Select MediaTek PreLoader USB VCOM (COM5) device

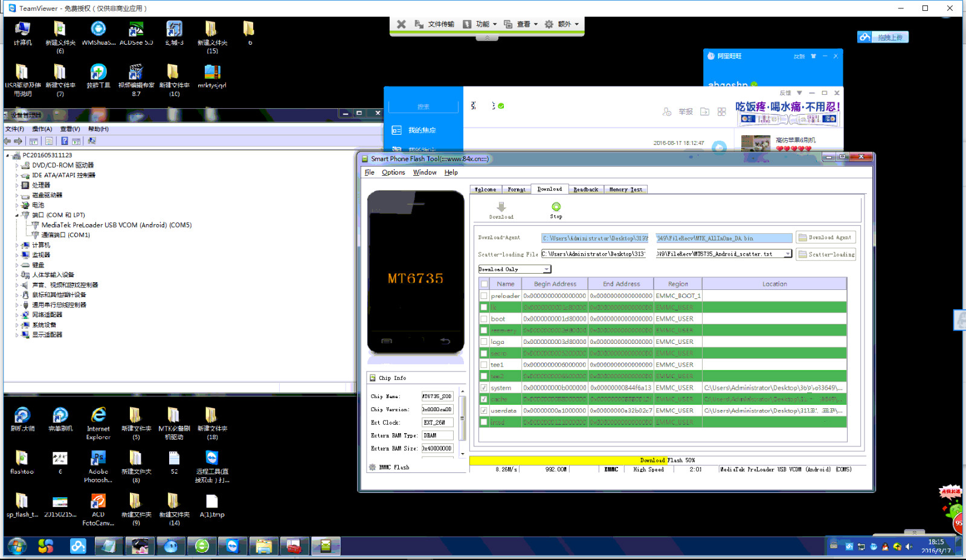116,225
